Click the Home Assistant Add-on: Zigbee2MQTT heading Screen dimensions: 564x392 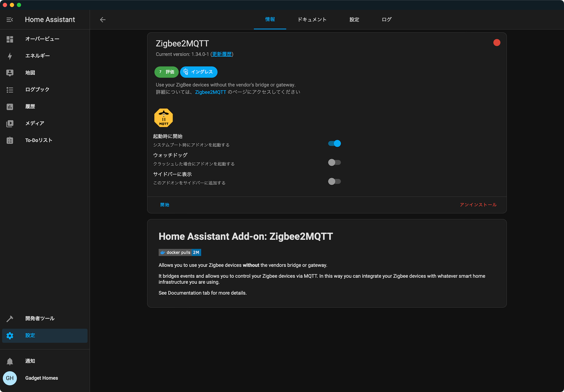246,237
